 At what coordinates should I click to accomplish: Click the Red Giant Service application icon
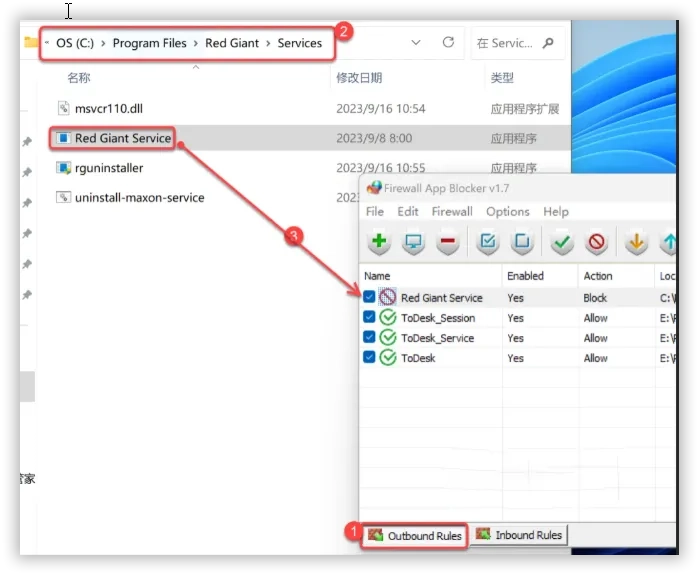63,138
